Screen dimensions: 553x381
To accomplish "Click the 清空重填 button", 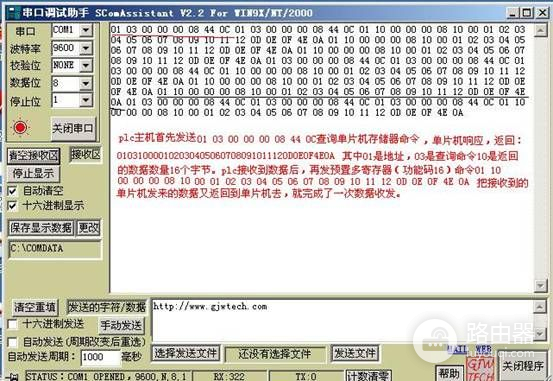I will point(35,307).
